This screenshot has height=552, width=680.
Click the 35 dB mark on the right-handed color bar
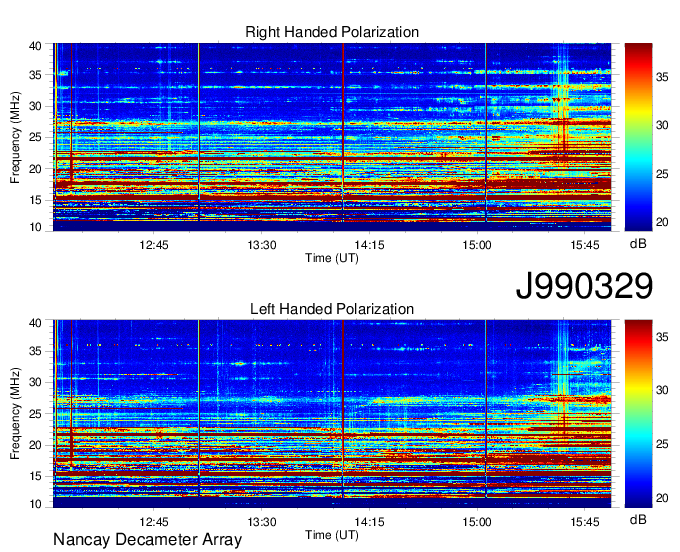(x=662, y=77)
